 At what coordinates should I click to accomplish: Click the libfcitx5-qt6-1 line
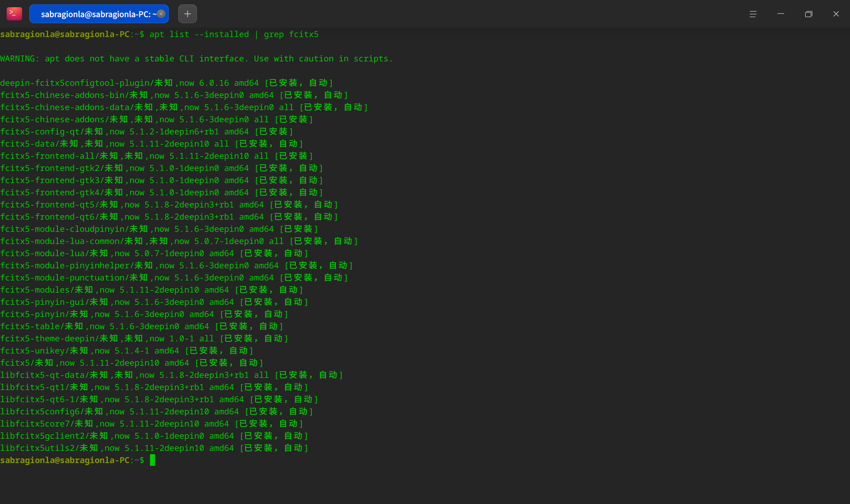point(159,399)
